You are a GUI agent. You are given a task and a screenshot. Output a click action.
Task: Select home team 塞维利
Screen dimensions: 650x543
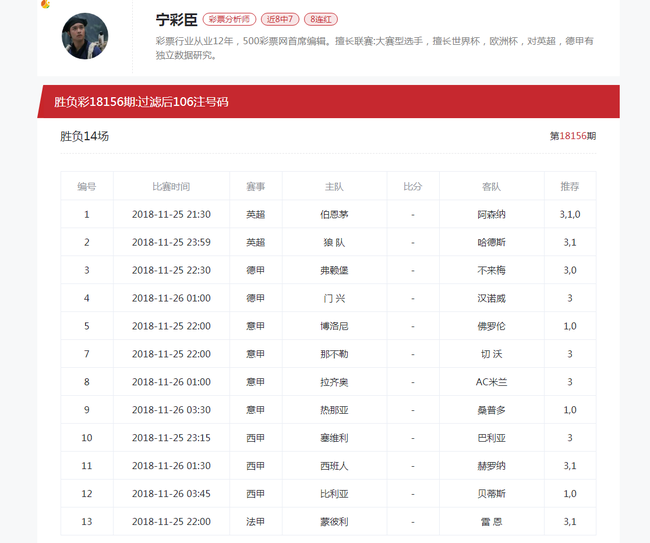pos(334,438)
